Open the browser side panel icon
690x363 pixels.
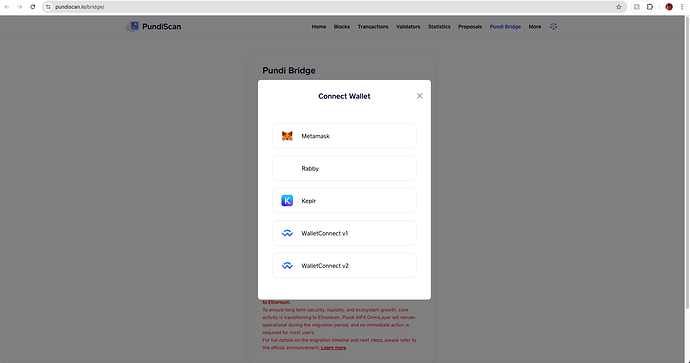636,7
